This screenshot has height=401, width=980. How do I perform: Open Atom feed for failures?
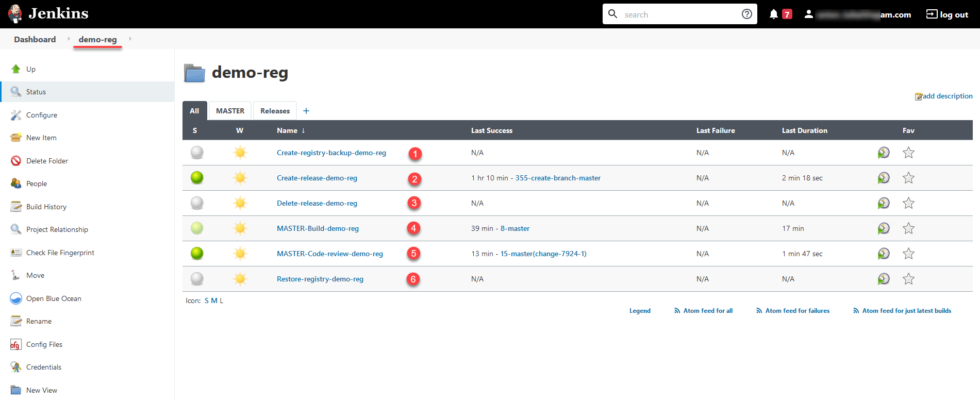point(793,311)
